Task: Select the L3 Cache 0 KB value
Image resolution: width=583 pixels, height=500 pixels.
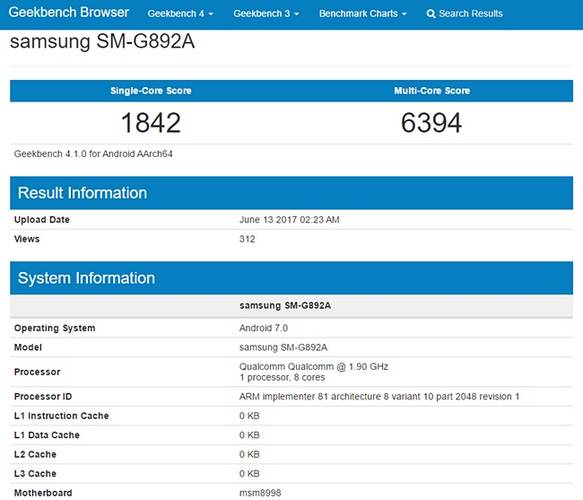Action: tap(249, 474)
